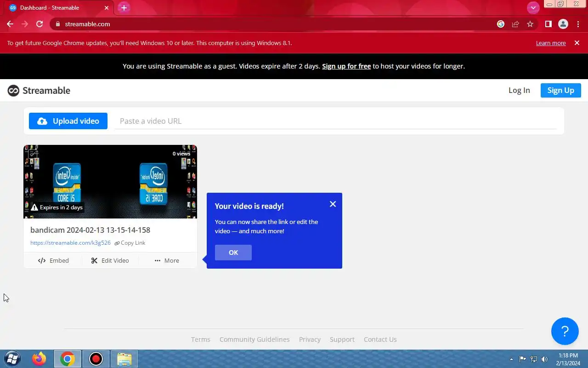Image resolution: width=588 pixels, height=368 pixels.
Task: Open a new tab with plus button
Action: point(124,8)
